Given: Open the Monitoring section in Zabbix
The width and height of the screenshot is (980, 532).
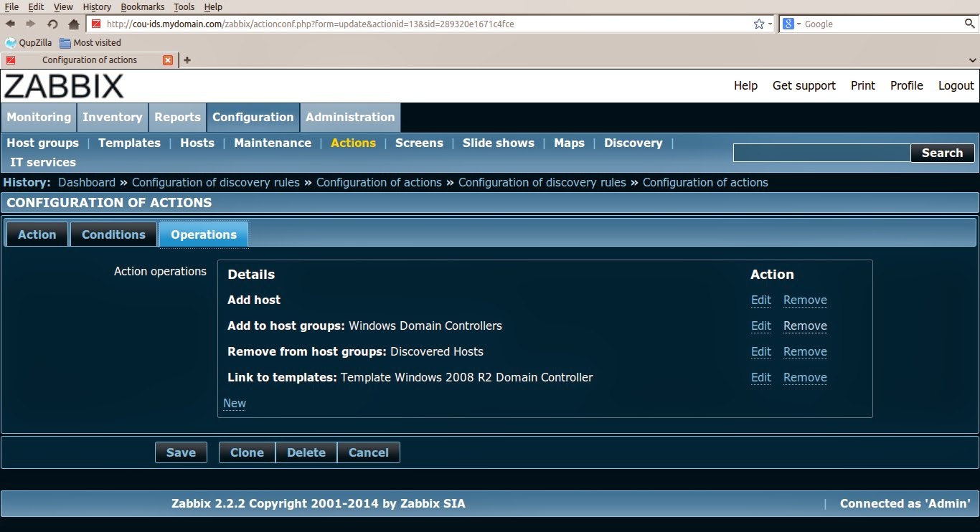Looking at the screenshot, I should [x=39, y=118].
